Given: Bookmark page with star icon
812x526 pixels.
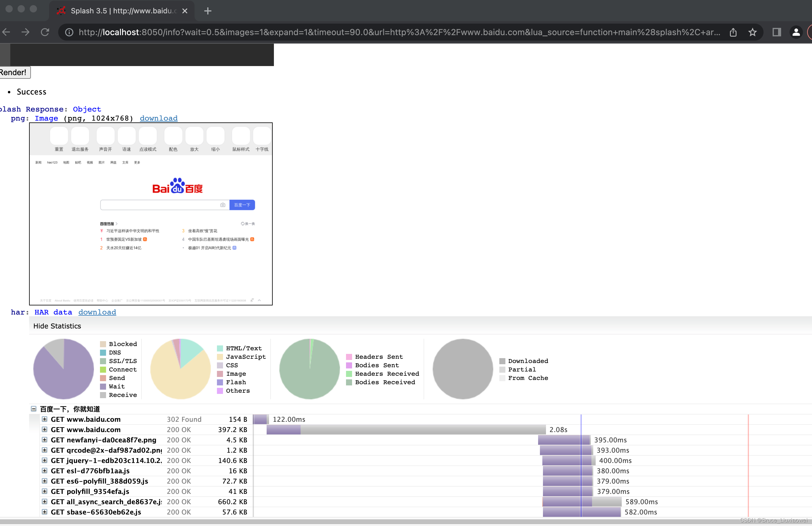Looking at the screenshot, I should pyautogui.click(x=752, y=32).
